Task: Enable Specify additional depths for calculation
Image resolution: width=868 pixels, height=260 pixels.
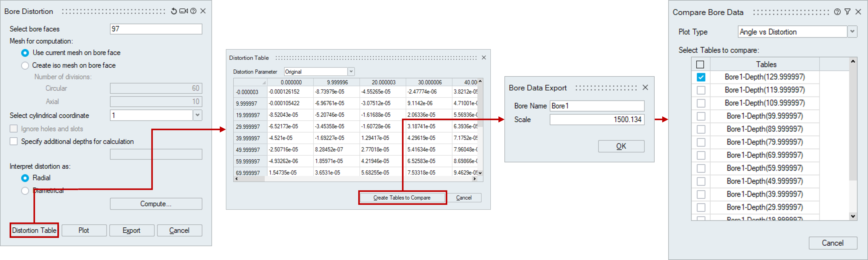Action: (x=14, y=141)
